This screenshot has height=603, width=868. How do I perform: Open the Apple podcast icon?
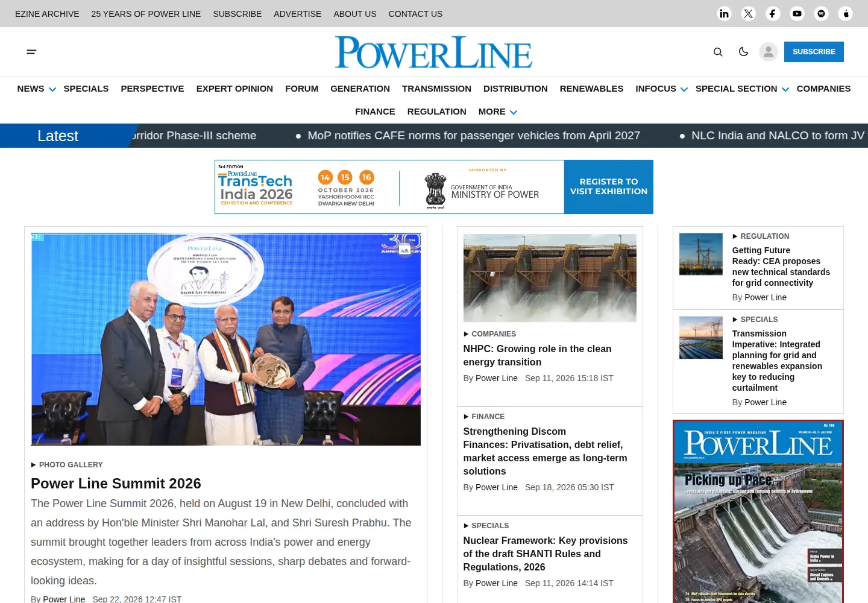coord(846,13)
